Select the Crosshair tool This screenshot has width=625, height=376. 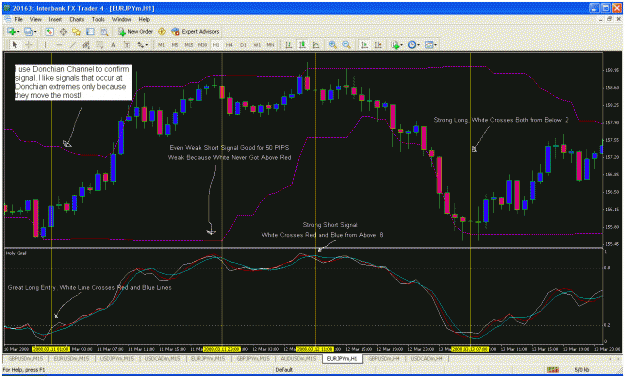(x=29, y=45)
